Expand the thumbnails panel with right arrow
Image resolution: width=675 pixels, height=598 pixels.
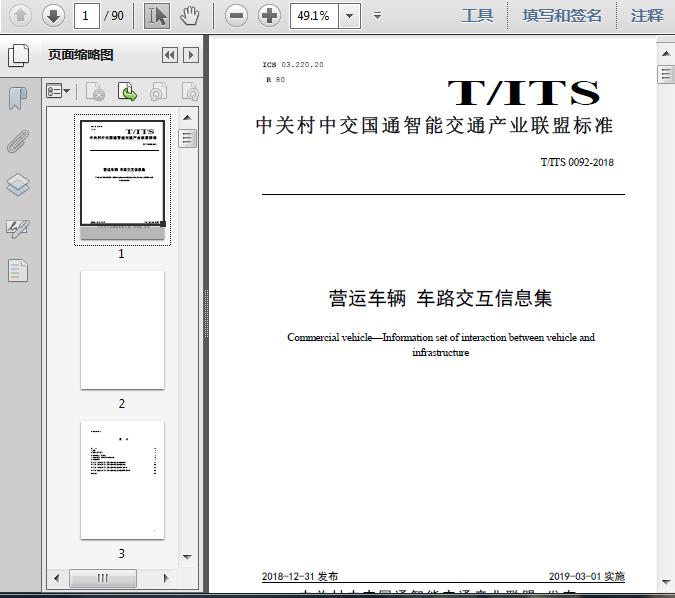[191, 55]
